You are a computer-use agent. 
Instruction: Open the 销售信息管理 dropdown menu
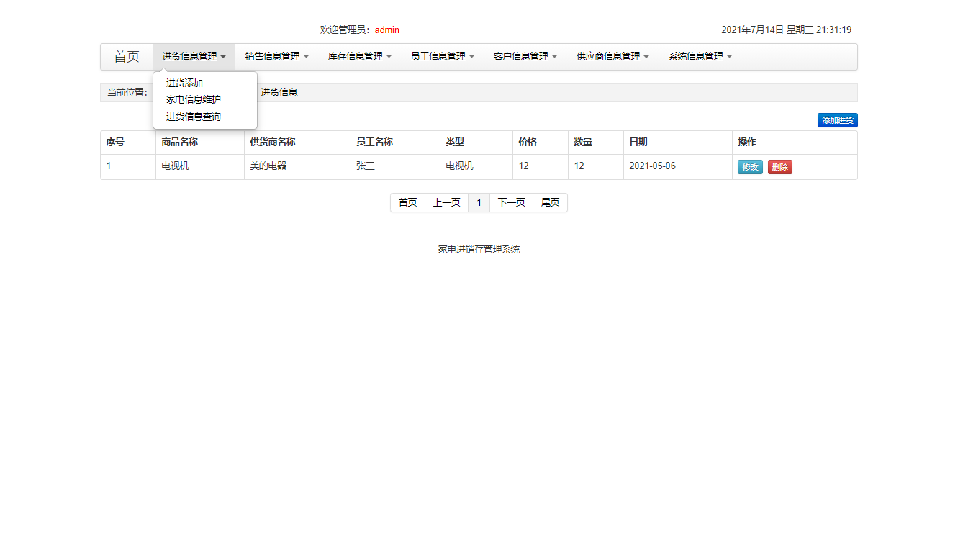[x=275, y=56]
